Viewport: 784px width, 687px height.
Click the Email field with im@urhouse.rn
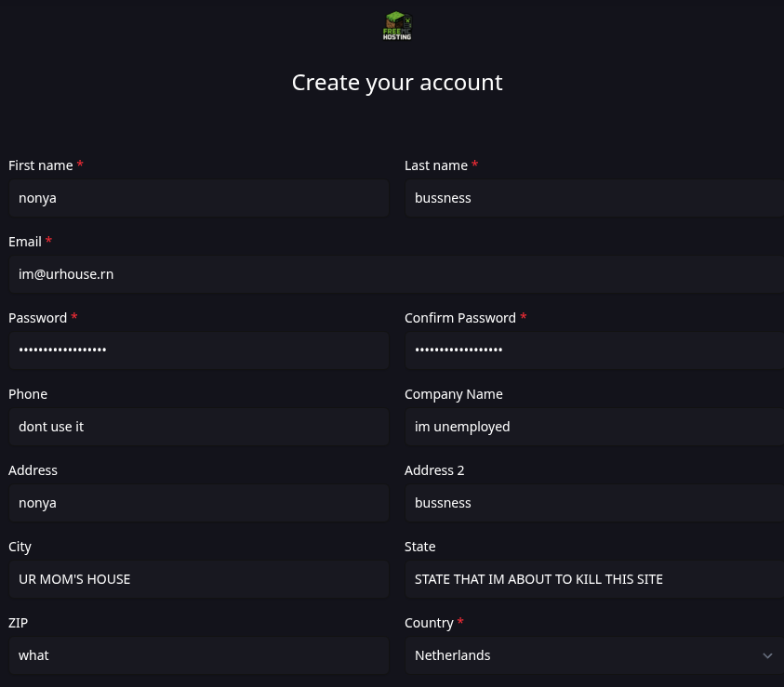(396, 274)
